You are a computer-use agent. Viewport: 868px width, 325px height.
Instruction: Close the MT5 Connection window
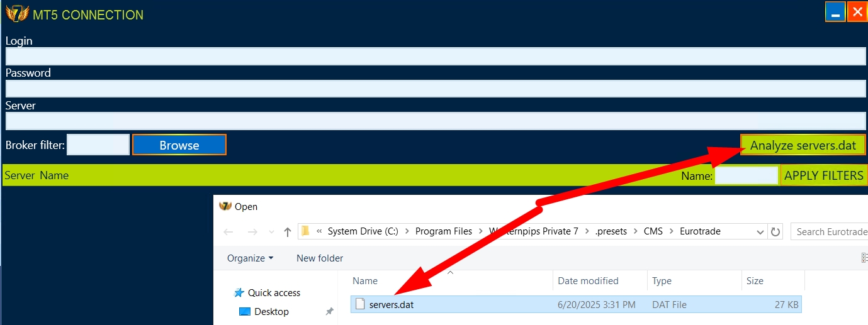click(x=857, y=12)
